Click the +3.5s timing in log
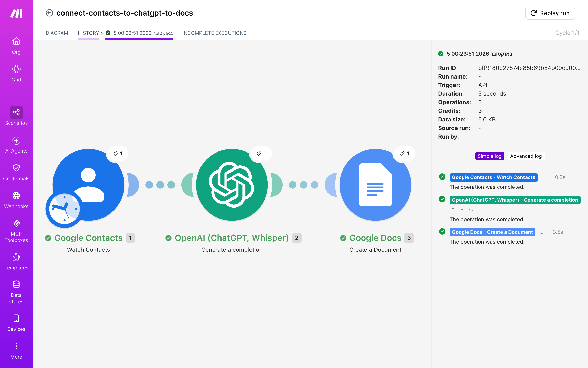The image size is (588, 368). (556, 232)
